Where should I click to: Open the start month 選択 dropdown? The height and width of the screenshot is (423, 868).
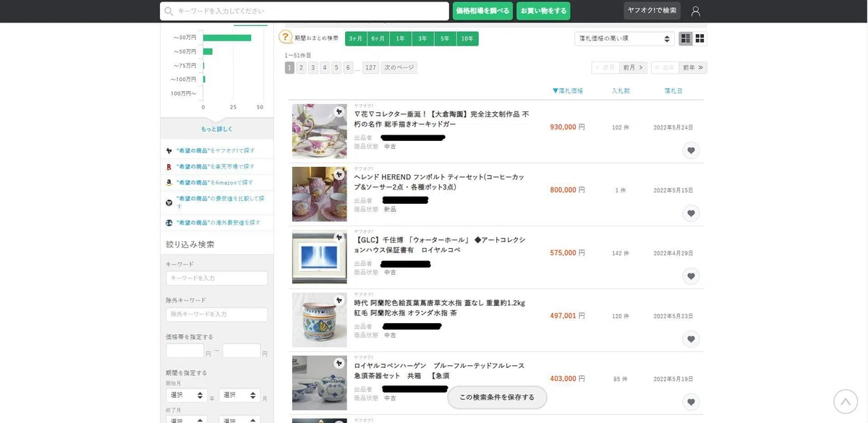pyautogui.click(x=239, y=396)
